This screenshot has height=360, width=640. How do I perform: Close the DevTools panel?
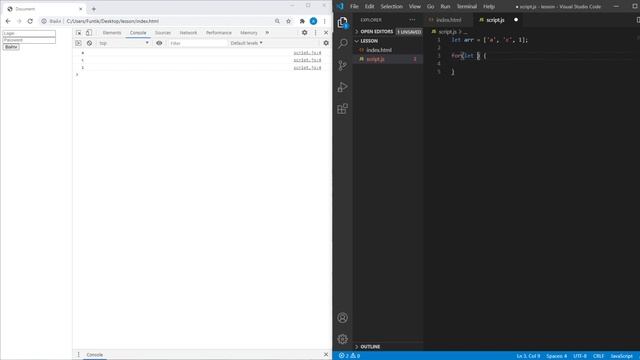pyautogui.click(x=326, y=33)
